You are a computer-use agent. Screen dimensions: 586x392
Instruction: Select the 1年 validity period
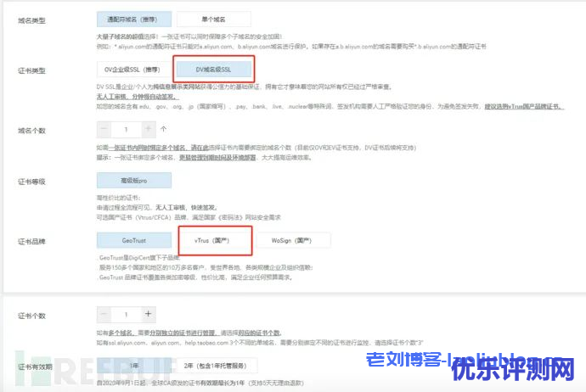pos(134,366)
